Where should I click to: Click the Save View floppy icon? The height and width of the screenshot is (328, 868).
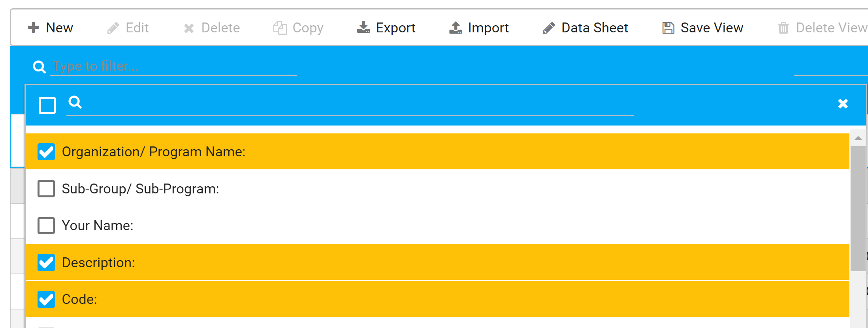pos(668,28)
